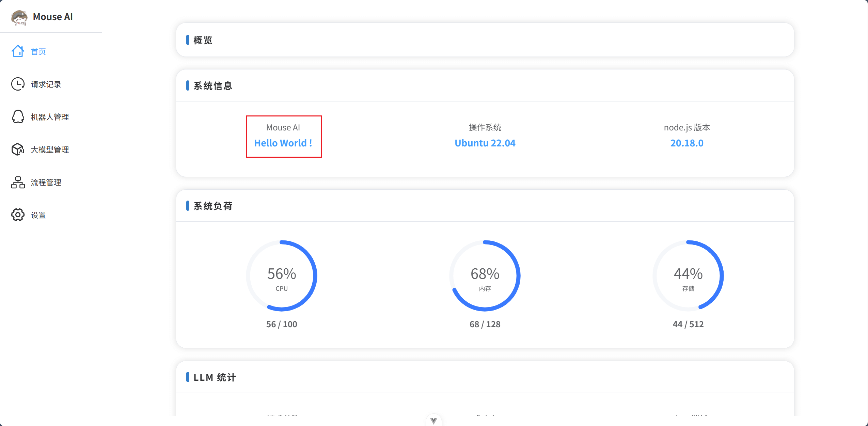This screenshot has height=426, width=868.
Task: Open 机器人管理 in sidebar
Action: click(50, 117)
